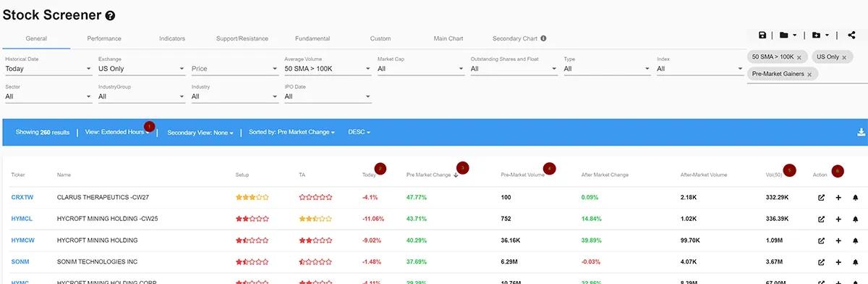The image size is (868, 284).
Task: Remove the '50 SMA > 100K' filter chip
Action: [799, 57]
